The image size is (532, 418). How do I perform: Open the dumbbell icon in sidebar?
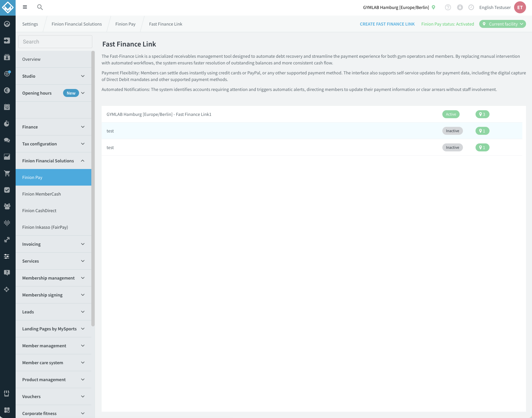[7, 239]
